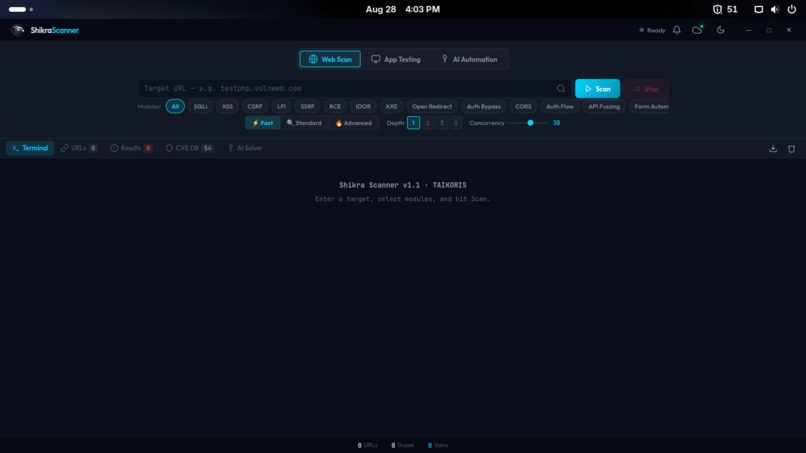Click the Shikra Scanner v1.1 heading text

pos(402,185)
